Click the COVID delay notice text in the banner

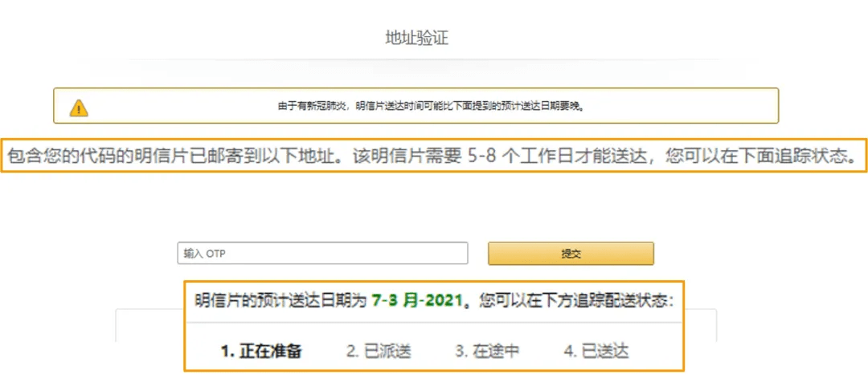pyautogui.click(x=430, y=106)
